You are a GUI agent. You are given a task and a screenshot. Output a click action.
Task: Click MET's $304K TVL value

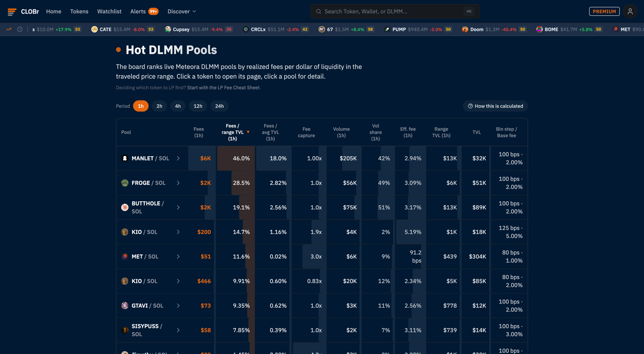[x=477, y=257]
